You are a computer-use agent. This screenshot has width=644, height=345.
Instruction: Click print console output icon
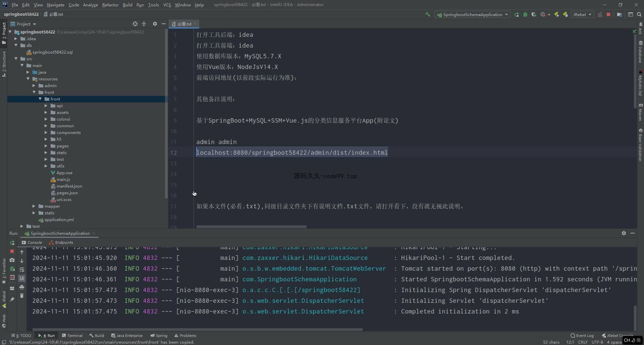click(x=22, y=287)
